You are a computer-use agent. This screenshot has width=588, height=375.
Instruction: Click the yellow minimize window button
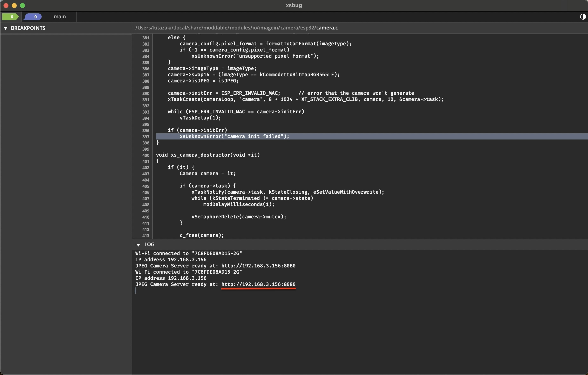(14, 5)
